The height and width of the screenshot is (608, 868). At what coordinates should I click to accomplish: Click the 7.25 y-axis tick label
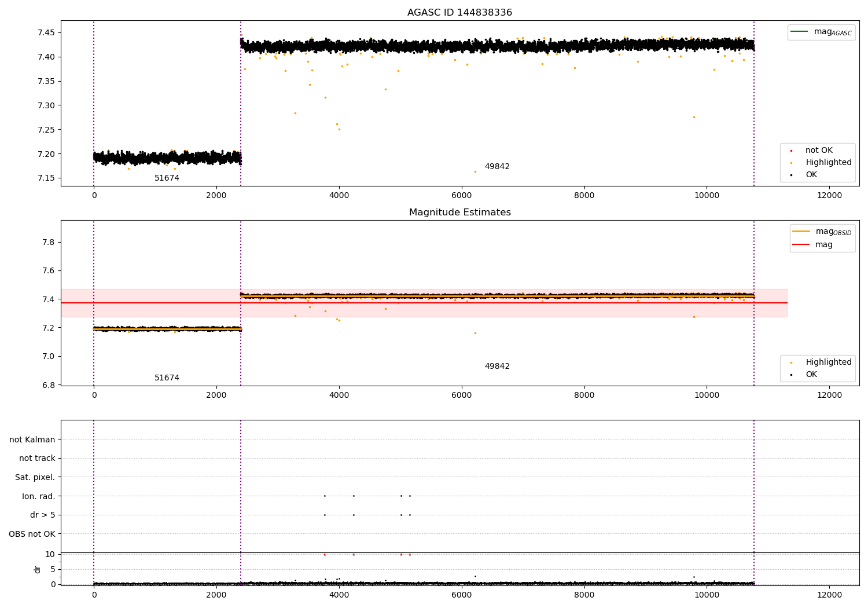[x=46, y=130]
